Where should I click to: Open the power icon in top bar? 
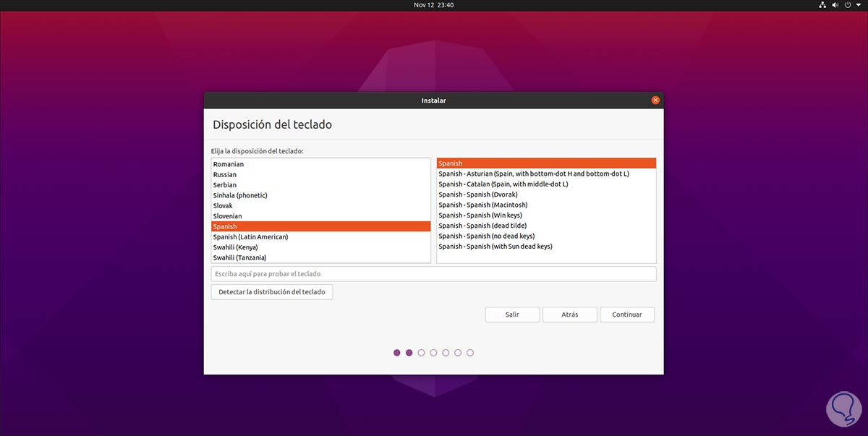pyautogui.click(x=848, y=5)
